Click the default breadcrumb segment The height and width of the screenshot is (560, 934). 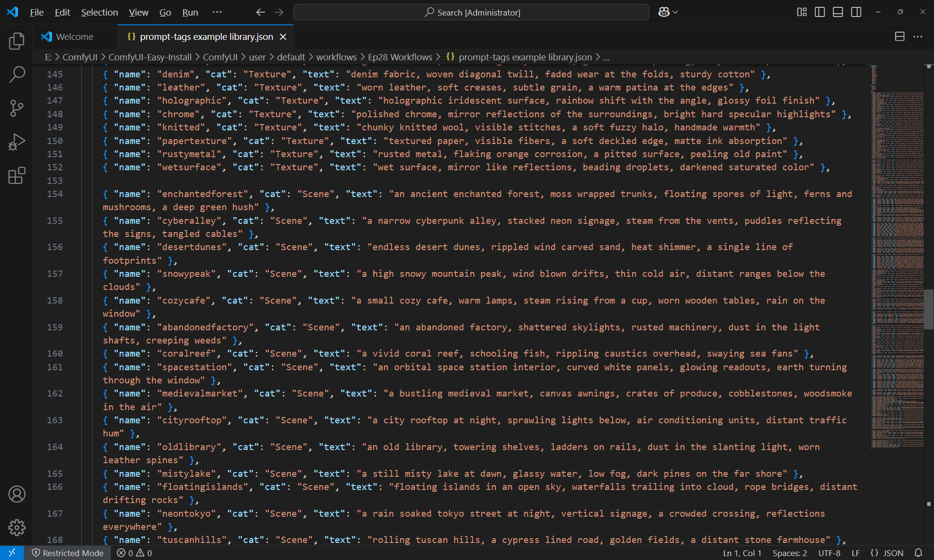[291, 57]
